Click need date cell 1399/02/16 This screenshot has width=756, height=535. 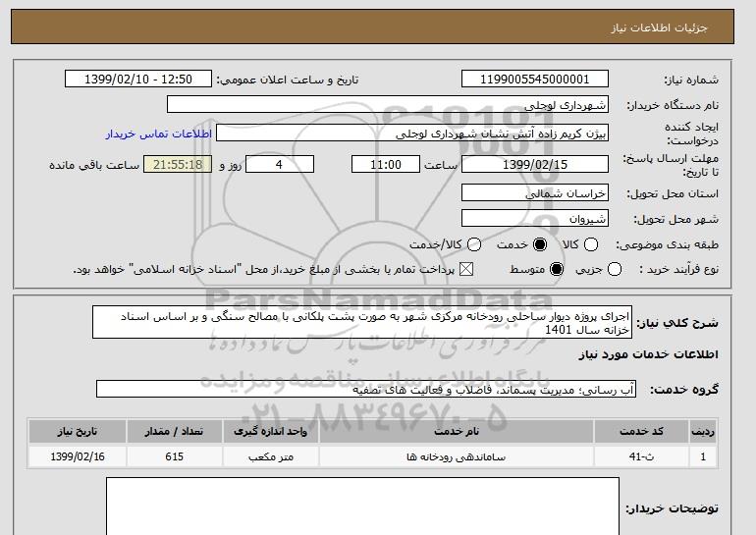[x=78, y=456]
